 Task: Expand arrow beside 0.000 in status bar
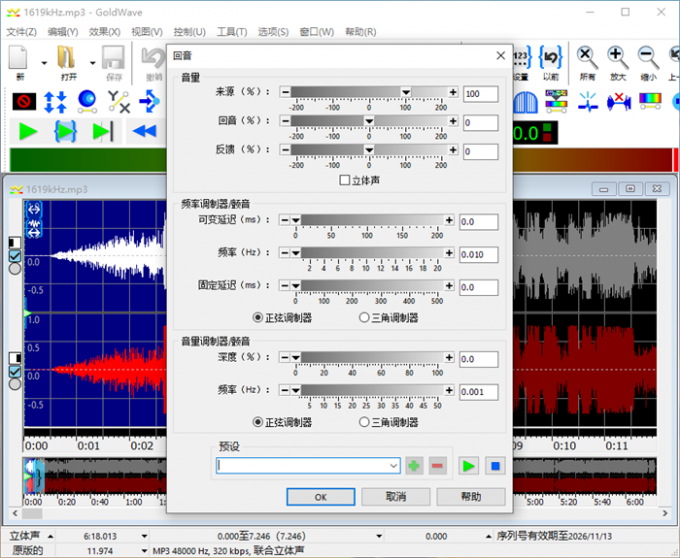[488, 536]
